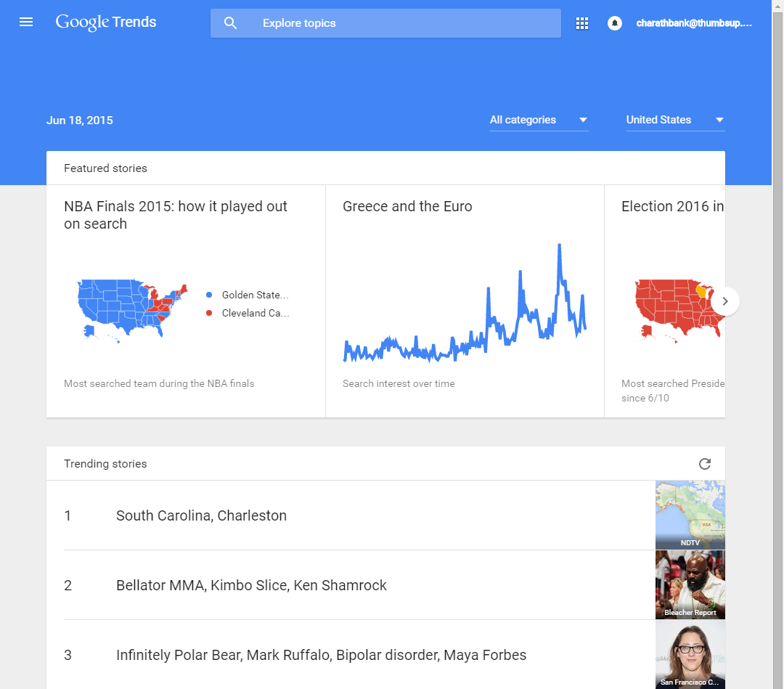Refresh the trending stories list
The height and width of the screenshot is (689, 784).
point(704,464)
